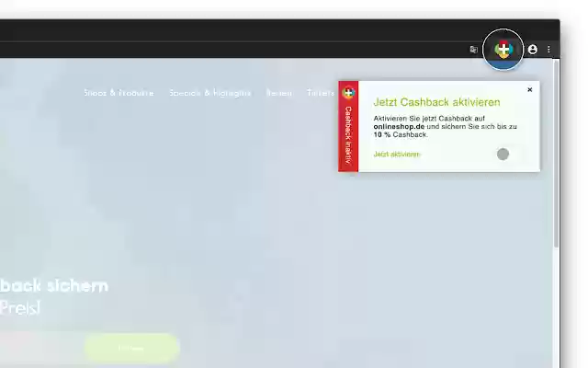Open the cashback extension icon in toolbar
Image resolution: width=588 pixels, height=368 pixels.
[x=503, y=49]
